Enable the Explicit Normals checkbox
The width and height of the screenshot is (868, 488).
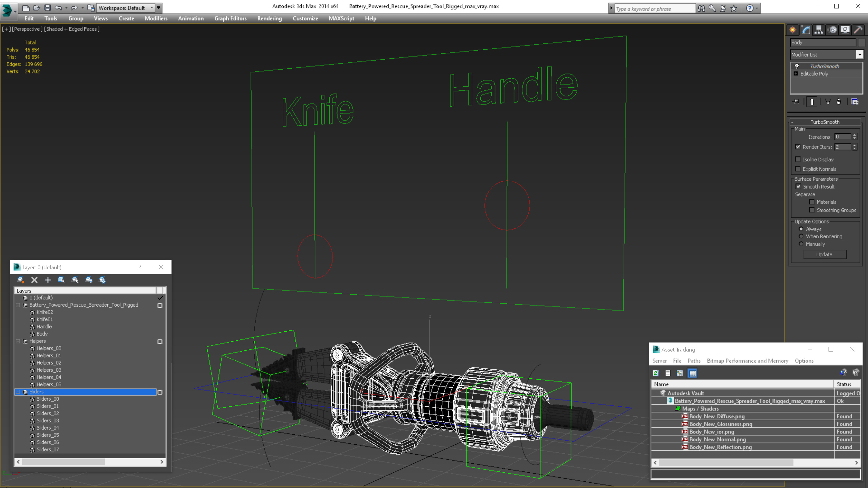tap(798, 169)
